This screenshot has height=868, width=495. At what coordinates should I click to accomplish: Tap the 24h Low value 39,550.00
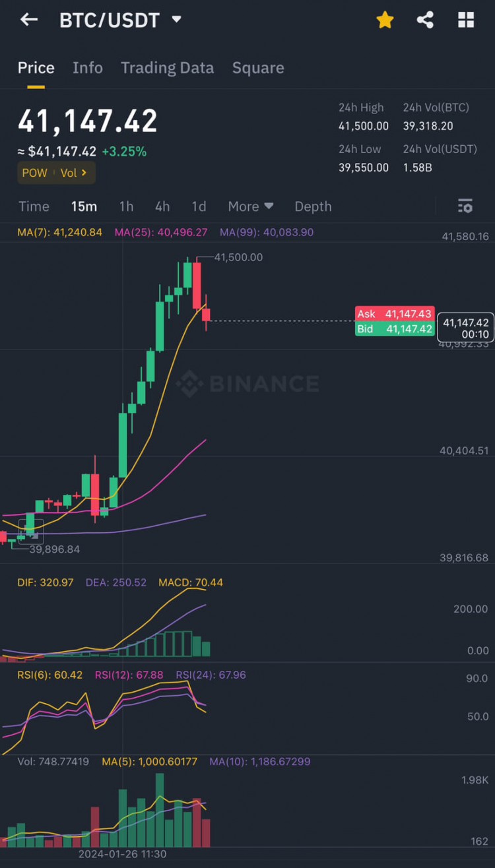click(x=364, y=168)
